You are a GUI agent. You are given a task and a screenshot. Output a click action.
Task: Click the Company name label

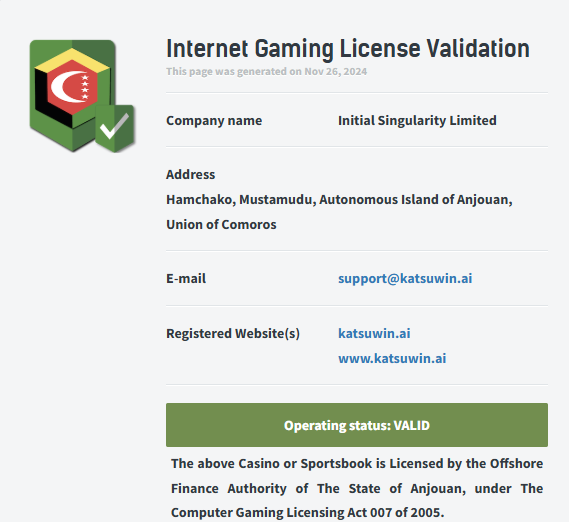point(214,121)
